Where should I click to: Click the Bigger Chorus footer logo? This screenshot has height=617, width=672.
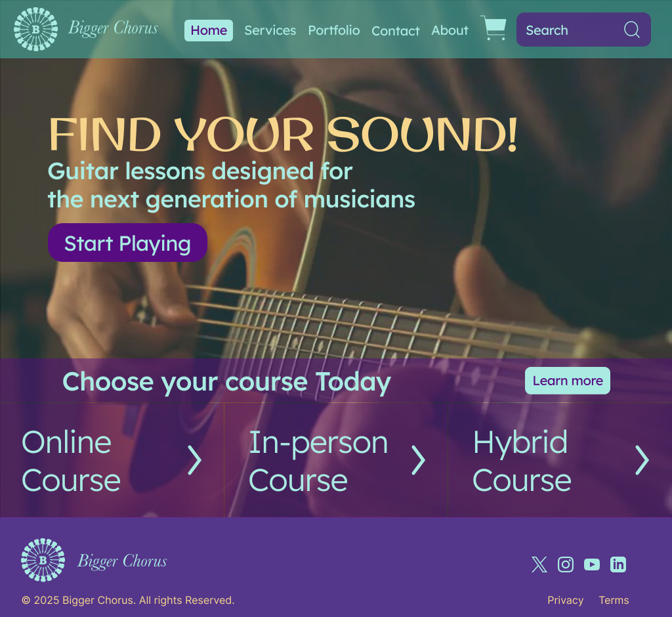pyautogui.click(x=94, y=561)
